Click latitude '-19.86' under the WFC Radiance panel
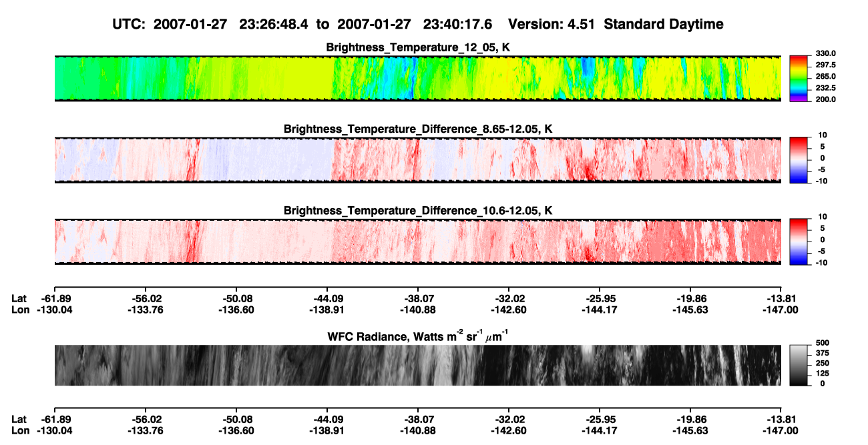Image resolution: width=868 pixels, height=445 pixels. click(690, 420)
